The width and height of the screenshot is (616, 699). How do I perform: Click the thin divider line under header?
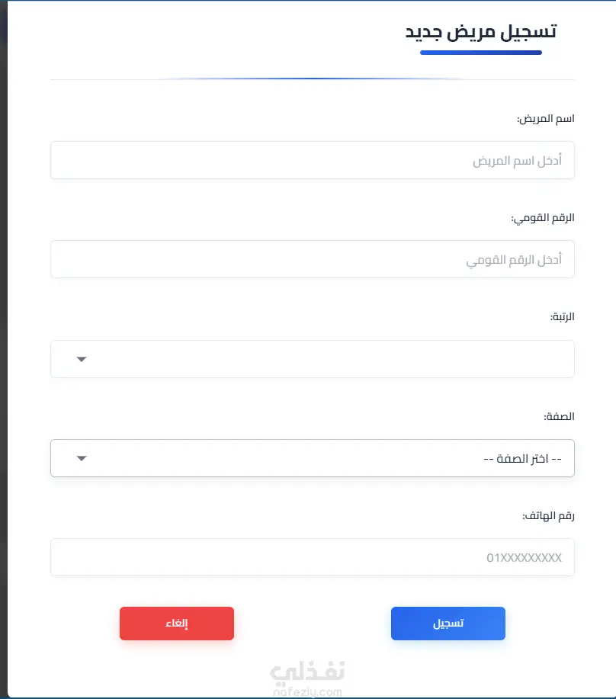[x=313, y=79]
